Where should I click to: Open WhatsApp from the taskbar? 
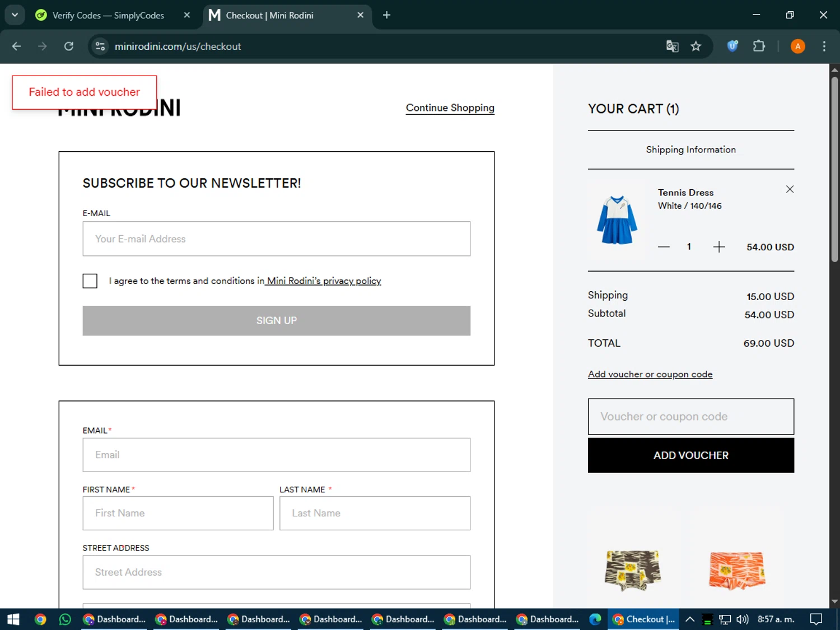65,619
